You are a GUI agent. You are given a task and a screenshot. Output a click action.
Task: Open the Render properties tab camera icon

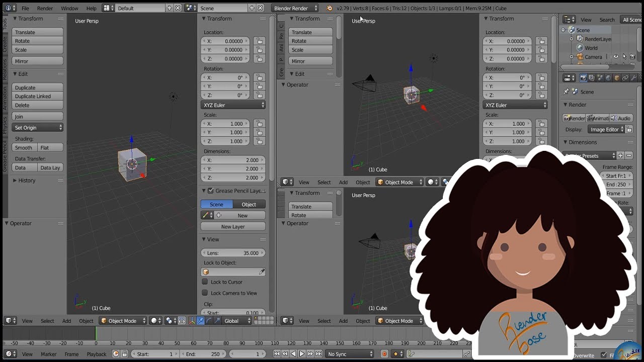[583, 78]
